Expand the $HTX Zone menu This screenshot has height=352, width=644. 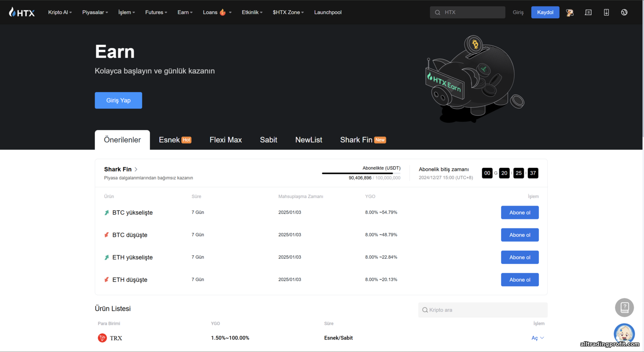(x=288, y=12)
